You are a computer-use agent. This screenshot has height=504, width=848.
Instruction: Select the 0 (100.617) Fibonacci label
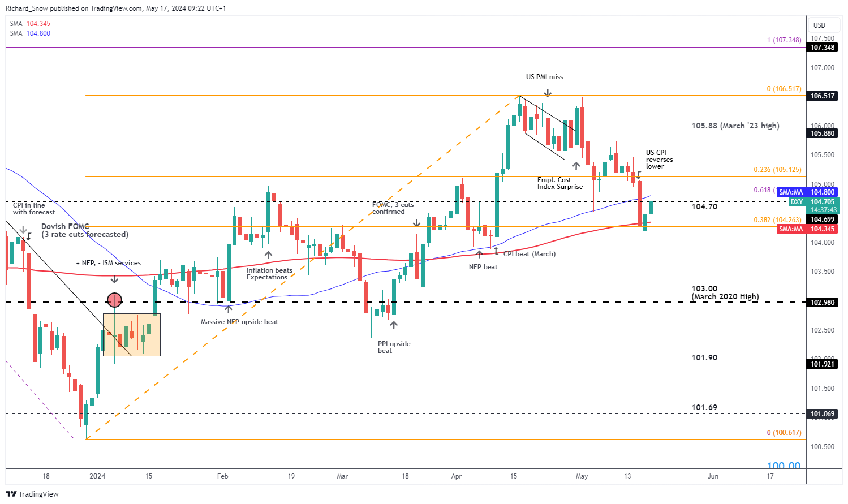784,433
